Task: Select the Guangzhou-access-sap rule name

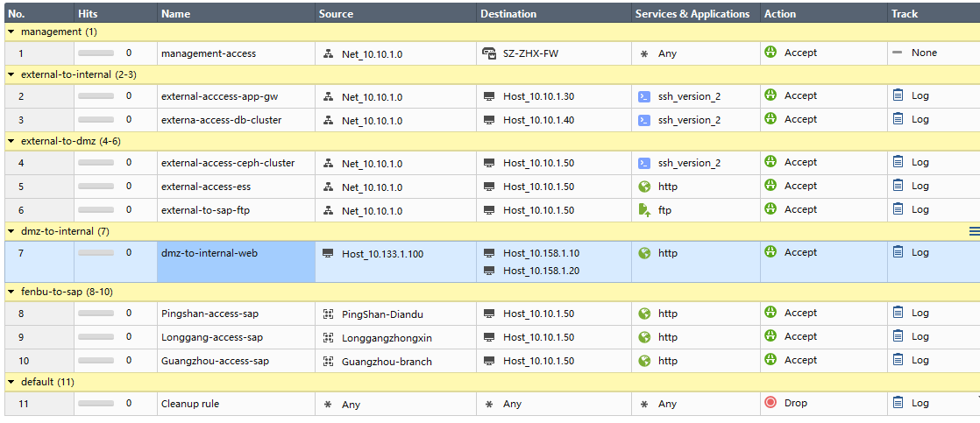Action: 215,361
